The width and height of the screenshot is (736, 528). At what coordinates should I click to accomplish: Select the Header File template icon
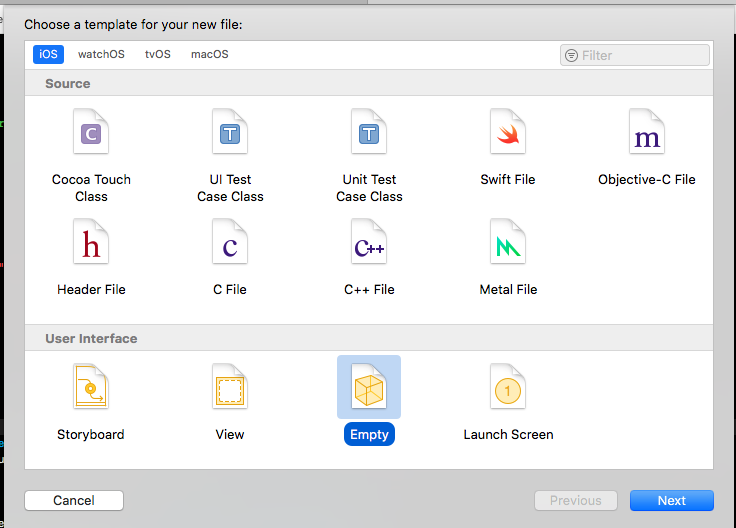[x=91, y=241]
